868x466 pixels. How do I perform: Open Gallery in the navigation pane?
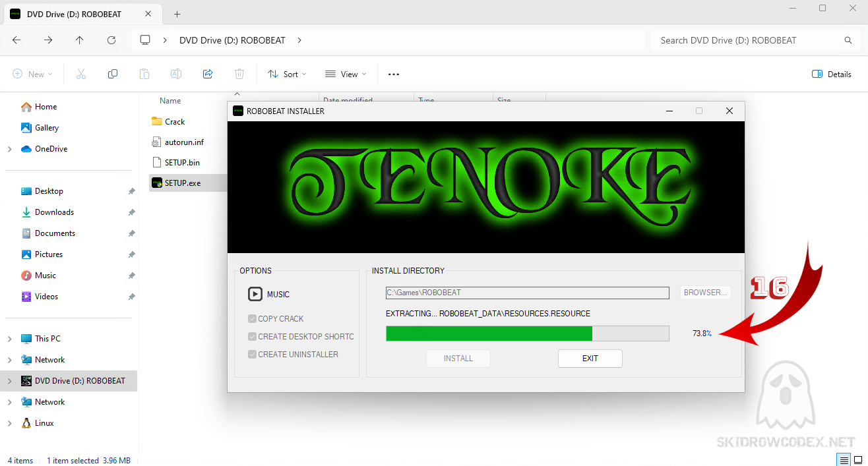pyautogui.click(x=40, y=128)
